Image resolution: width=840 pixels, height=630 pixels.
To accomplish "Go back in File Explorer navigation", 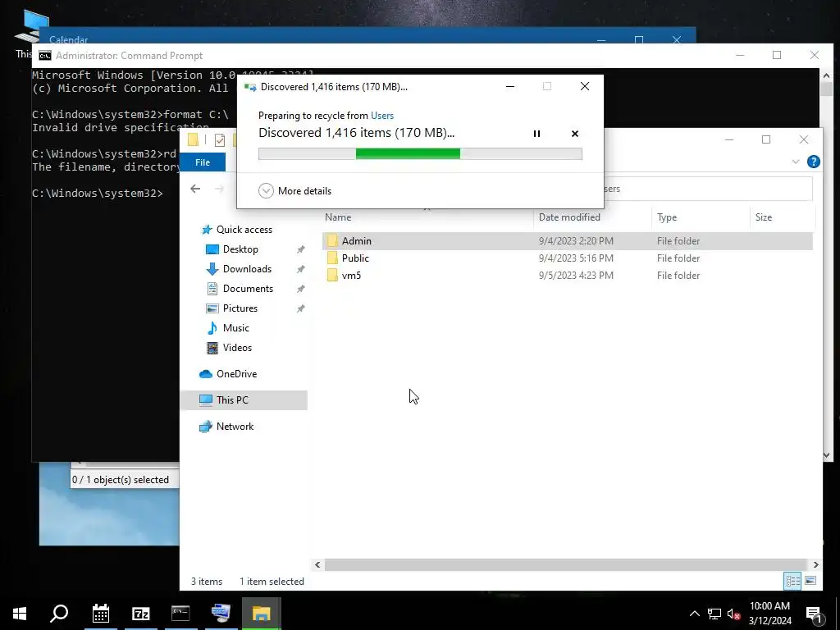I will point(195,189).
